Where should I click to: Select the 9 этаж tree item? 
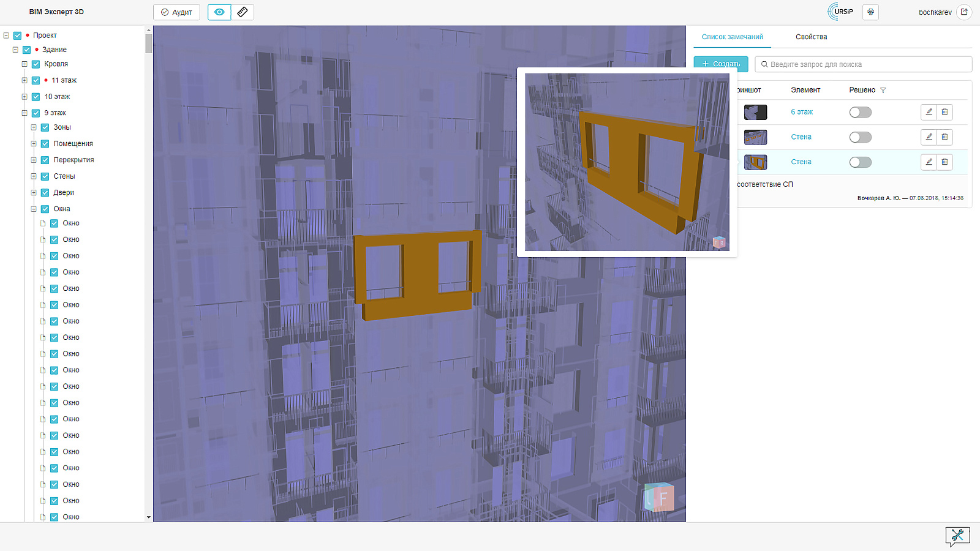click(x=55, y=113)
